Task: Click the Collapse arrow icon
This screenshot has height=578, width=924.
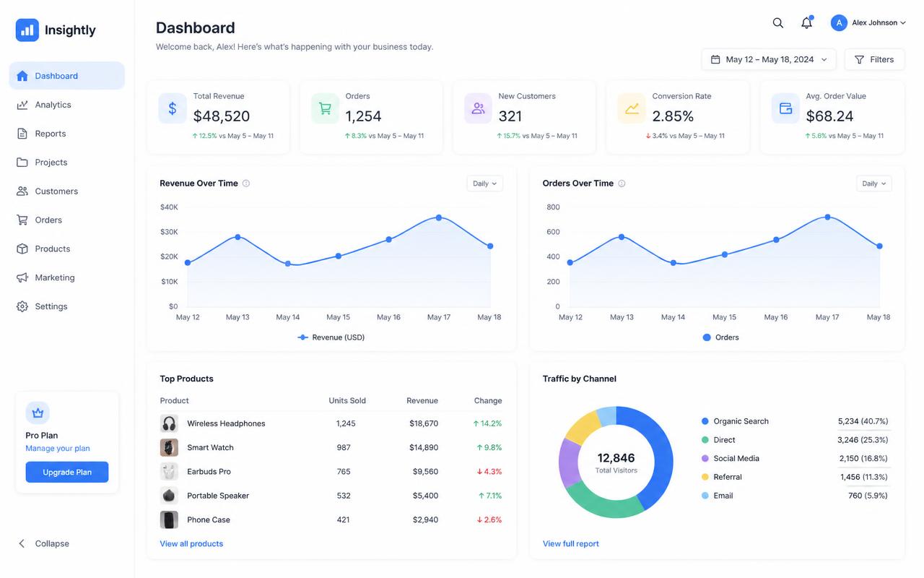Action: (x=22, y=543)
